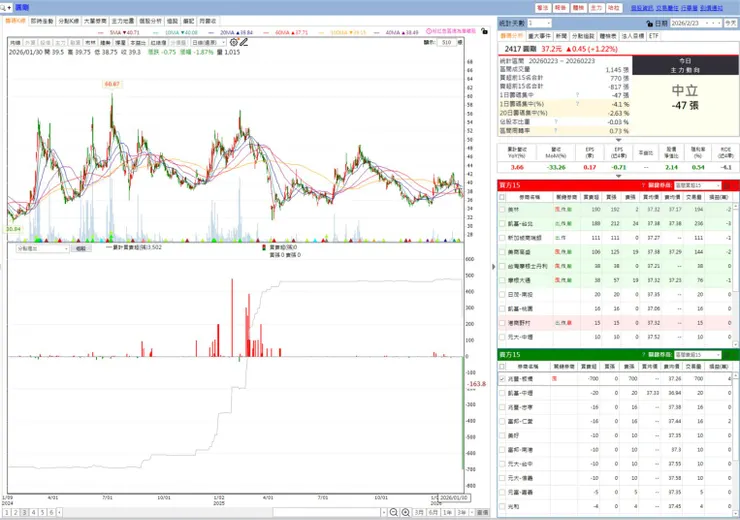Click the red 主力 button
Image resolution: width=740 pixels, height=520 pixels.
tap(596, 8)
